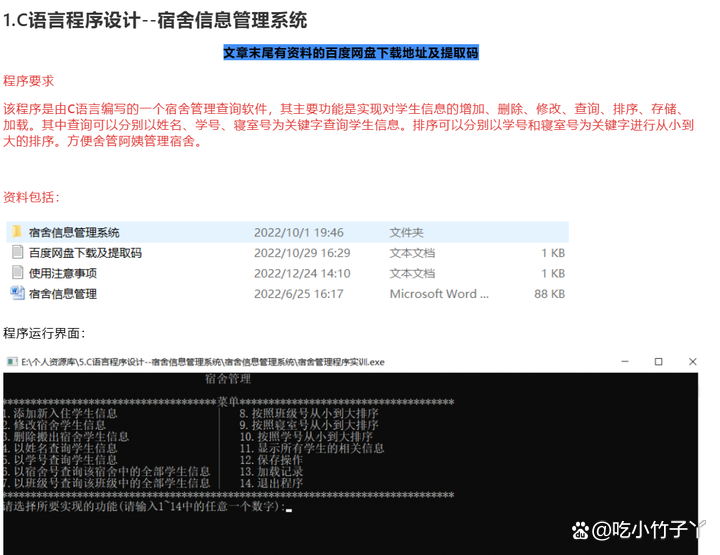Image resolution: width=720 pixels, height=555 pixels.
Task: Click the red heading 程序要求
Action: pyautogui.click(x=28, y=81)
